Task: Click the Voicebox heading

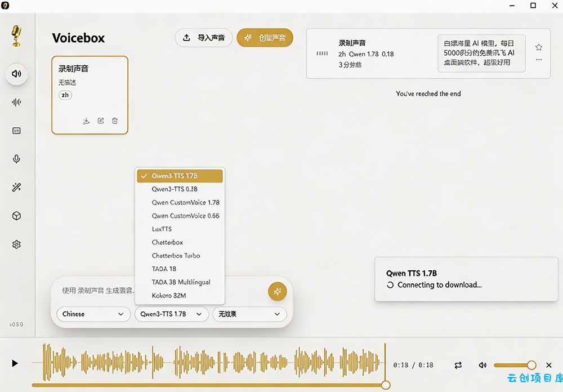Action: 78,38
